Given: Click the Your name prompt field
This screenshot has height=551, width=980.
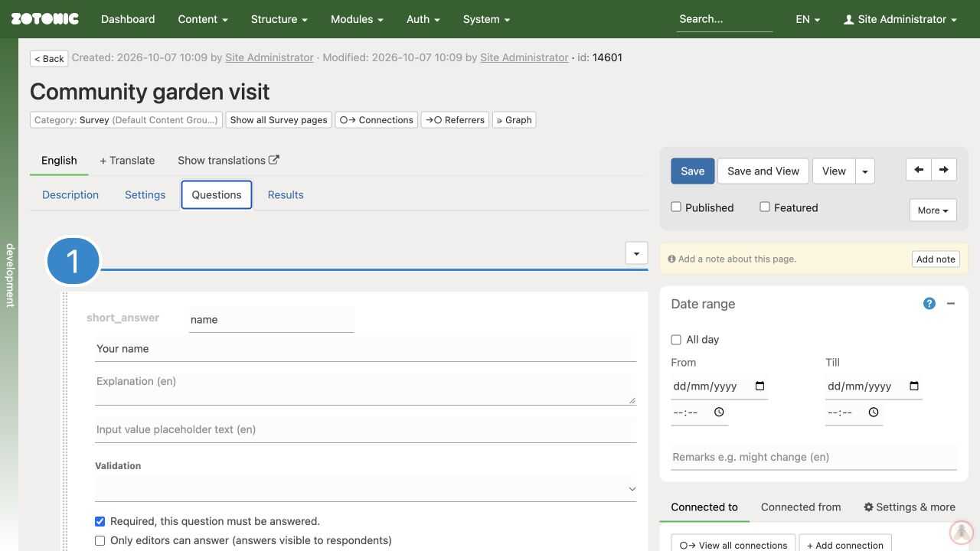Looking at the screenshot, I should click(366, 348).
